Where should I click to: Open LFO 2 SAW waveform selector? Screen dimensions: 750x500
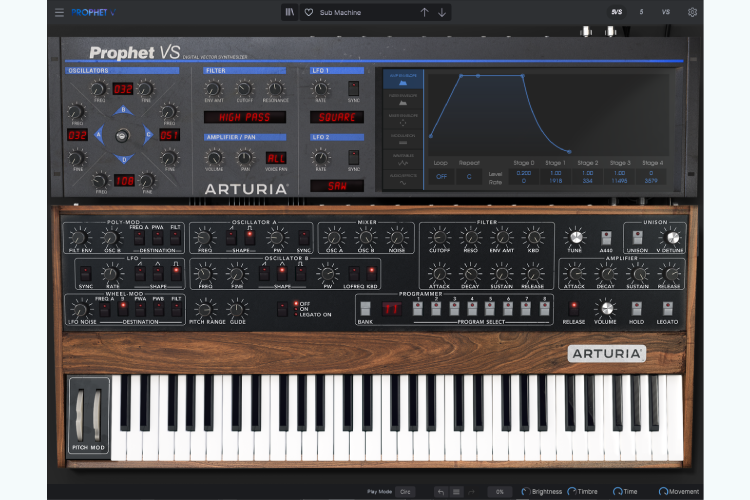pos(337,186)
